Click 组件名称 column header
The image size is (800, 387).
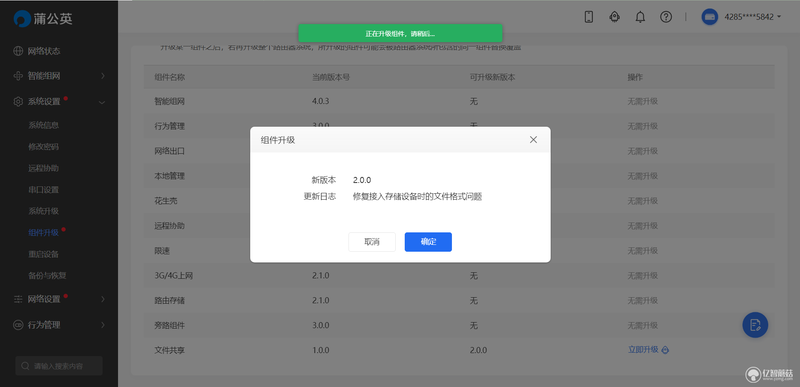[169, 77]
